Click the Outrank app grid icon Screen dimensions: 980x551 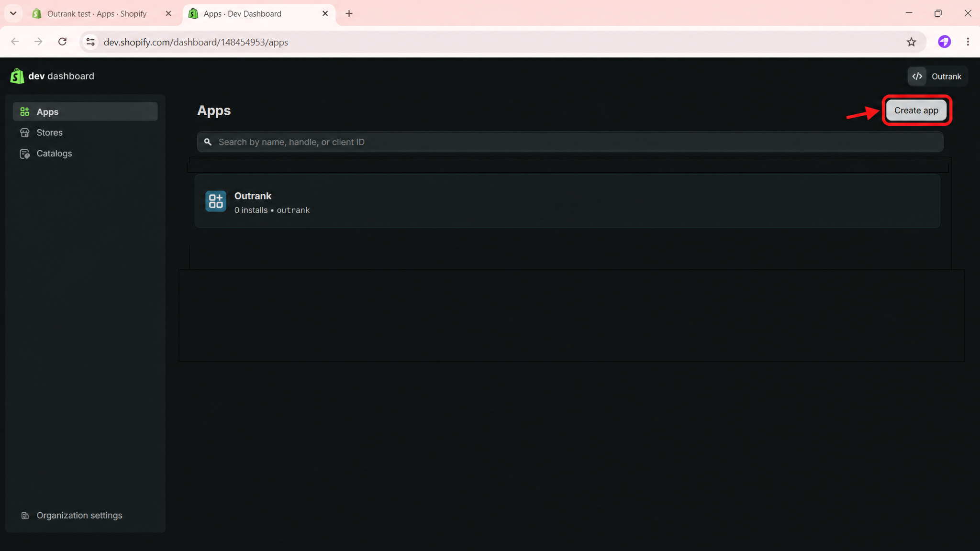tap(216, 201)
